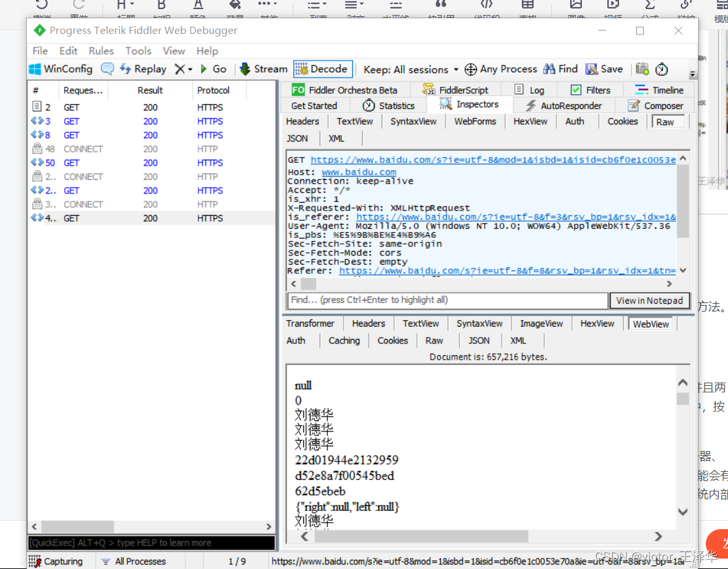Click session list scroll right arrow

pos(268,527)
